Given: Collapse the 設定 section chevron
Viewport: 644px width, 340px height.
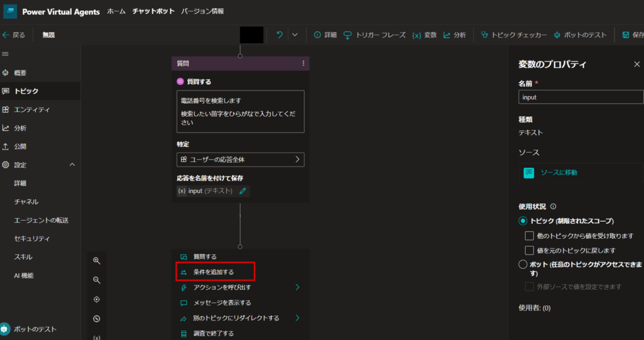Looking at the screenshot, I should pyautogui.click(x=72, y=165).
